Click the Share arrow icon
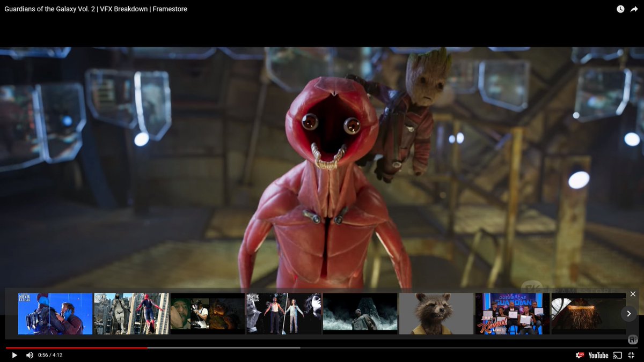644x362 pixels. pyautogui.click(x=634, y=9)
